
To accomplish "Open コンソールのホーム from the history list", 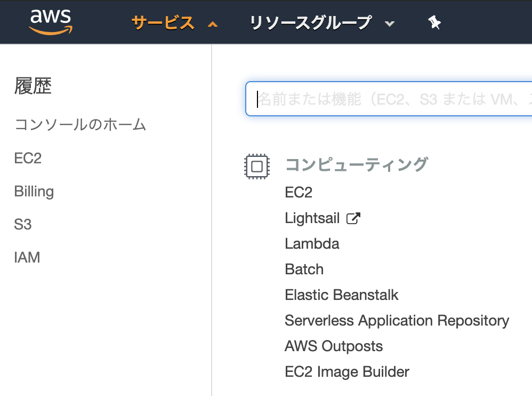I will [80, 124].
